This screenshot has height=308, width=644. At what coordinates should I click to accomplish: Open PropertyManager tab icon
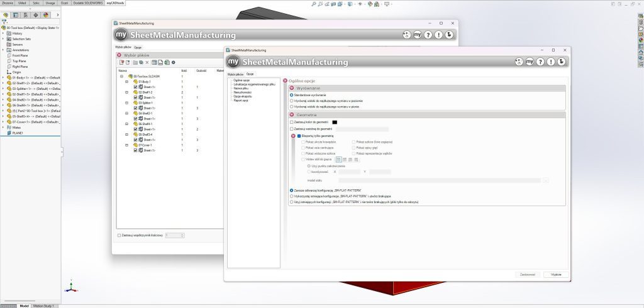click(16, 15)
